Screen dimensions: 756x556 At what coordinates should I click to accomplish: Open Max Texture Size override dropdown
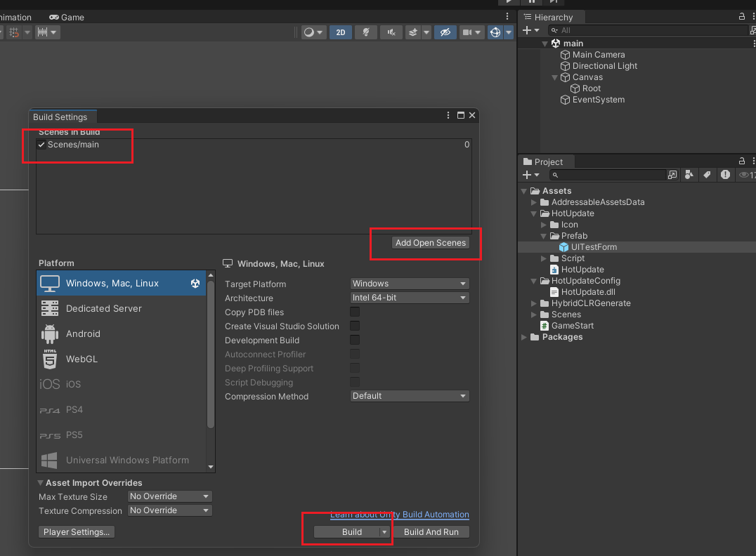[x=170, y=496]
